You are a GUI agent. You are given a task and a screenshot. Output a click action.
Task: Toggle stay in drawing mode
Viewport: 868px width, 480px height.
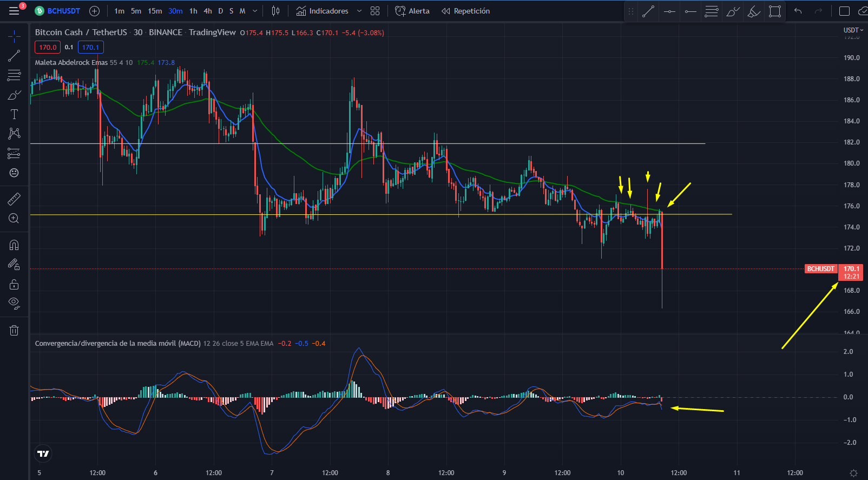click(14, 265)
